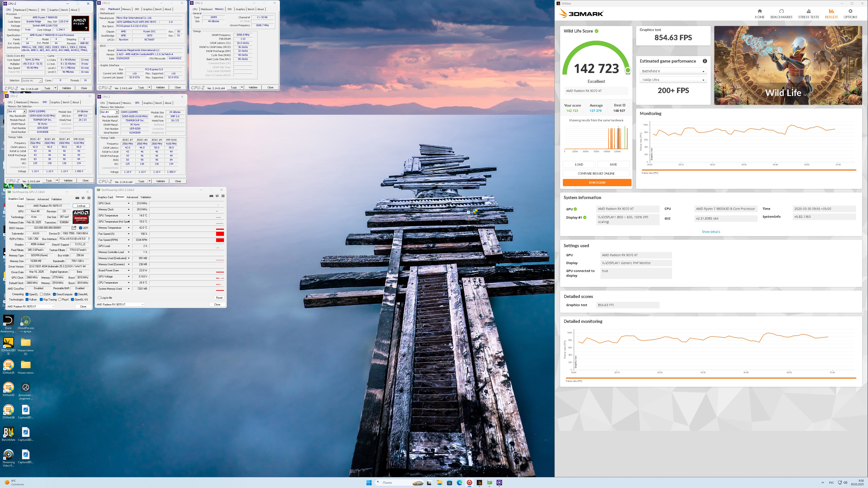Open Streaming Video desktop icon
The image size is (868, 488).
click(8, 458)
